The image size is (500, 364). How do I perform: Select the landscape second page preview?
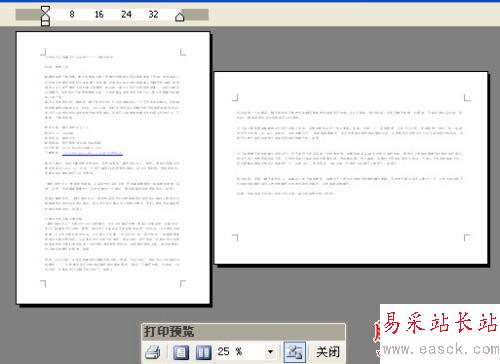point(351,168)
